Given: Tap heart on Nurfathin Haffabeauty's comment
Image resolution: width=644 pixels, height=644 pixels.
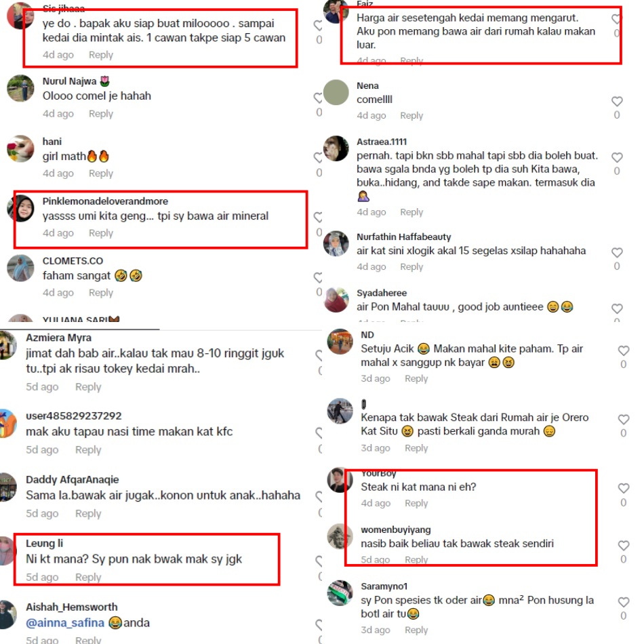Looking at the screenshot, I should tap(617, 253).
